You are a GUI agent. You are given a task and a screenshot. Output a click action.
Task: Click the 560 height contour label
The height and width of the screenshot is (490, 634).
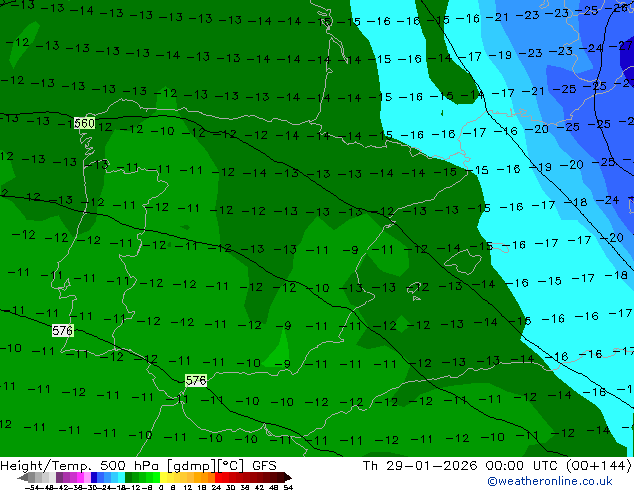(x=85, y=123)
